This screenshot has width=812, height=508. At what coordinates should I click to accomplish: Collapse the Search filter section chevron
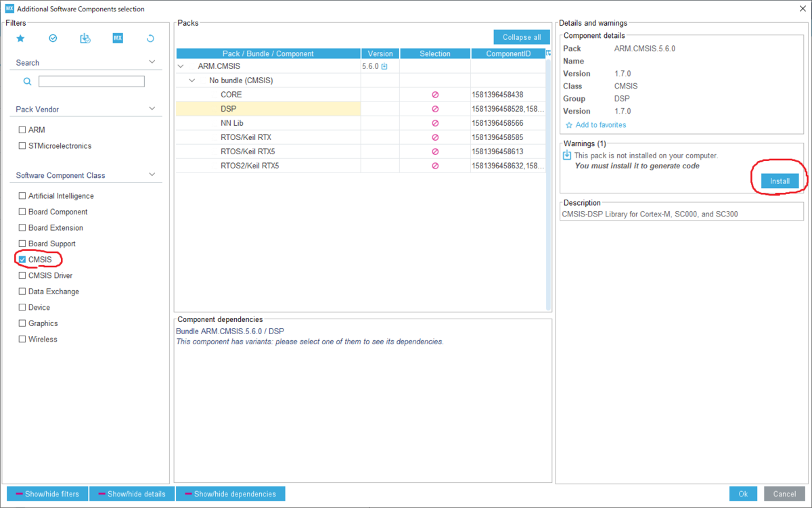(x=152, y=62)
